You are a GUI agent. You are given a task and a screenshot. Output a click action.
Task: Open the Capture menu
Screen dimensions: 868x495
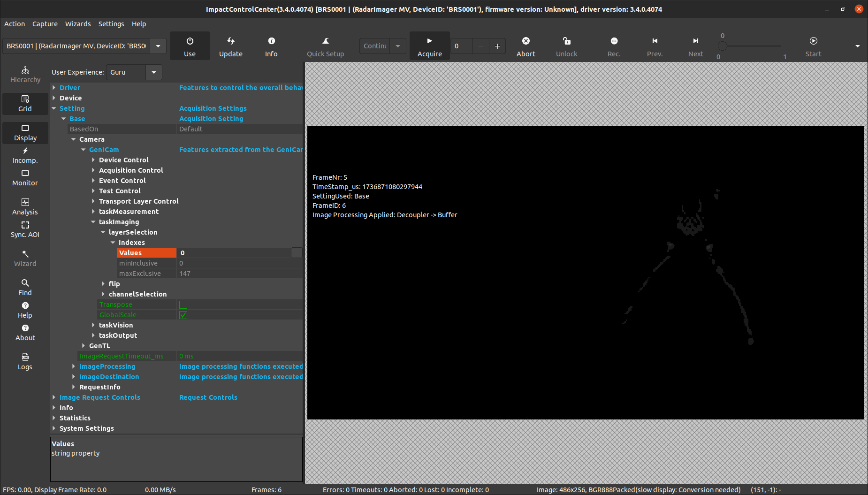(45, 24)
